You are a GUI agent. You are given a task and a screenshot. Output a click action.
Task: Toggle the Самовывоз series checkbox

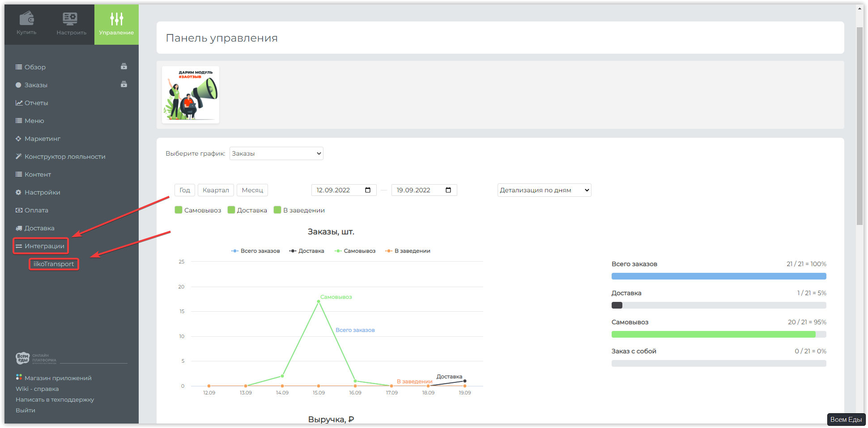pyautogui.click(x=179, y=210)
